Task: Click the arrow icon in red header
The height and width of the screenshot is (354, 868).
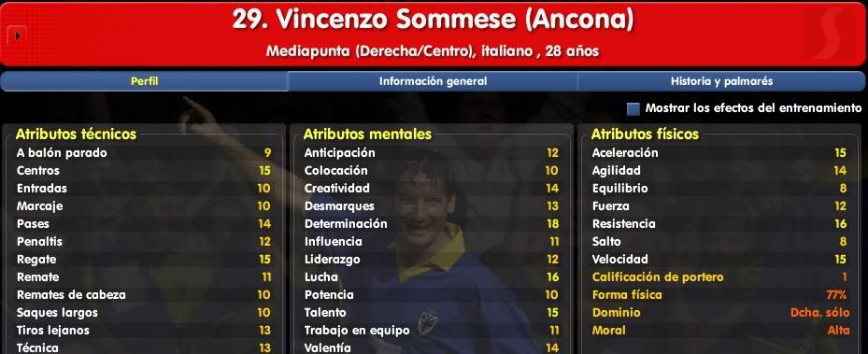Action: 17,35
